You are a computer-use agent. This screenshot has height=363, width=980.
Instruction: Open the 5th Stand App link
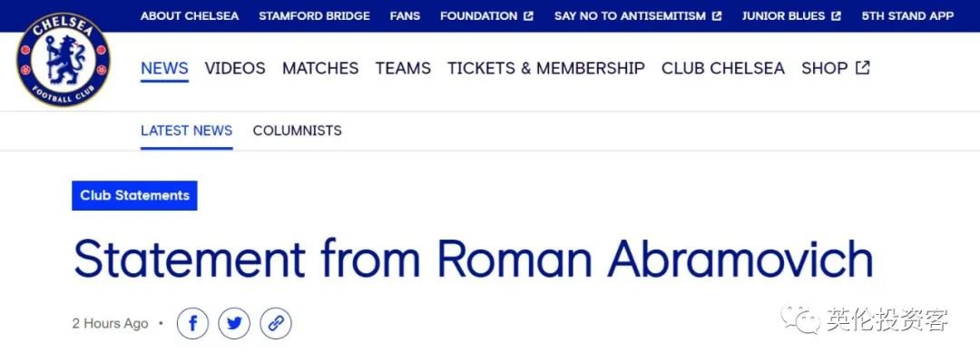pos(907,16)
